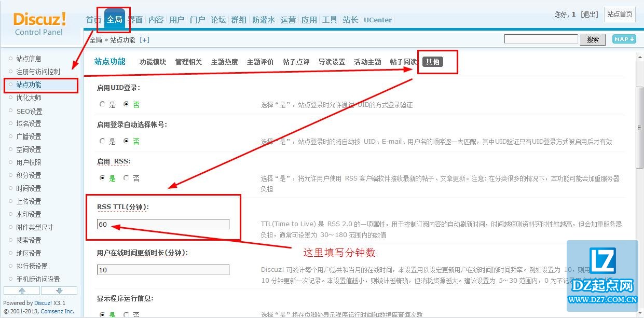644x318 pixels.
Task: Click the sidebar scroll up arrow button
Action: tap(22, 291)
